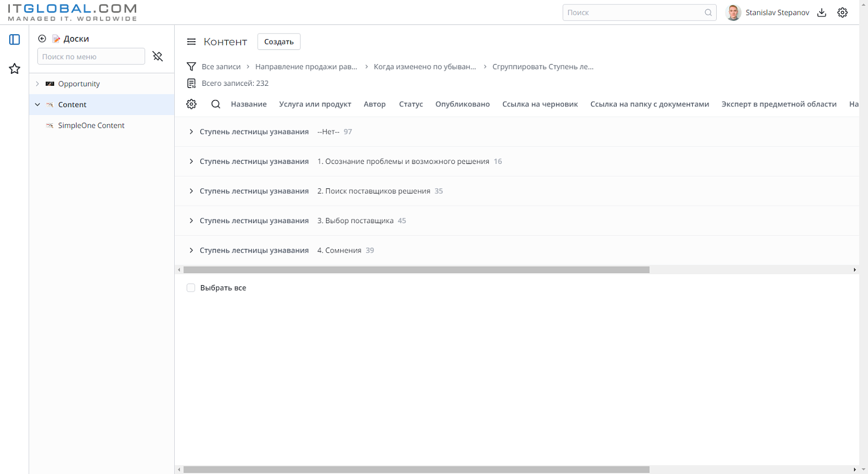Click the records count list icon
Image resolution: width=868 pixels, height=474 pixels.
point(191,83)
